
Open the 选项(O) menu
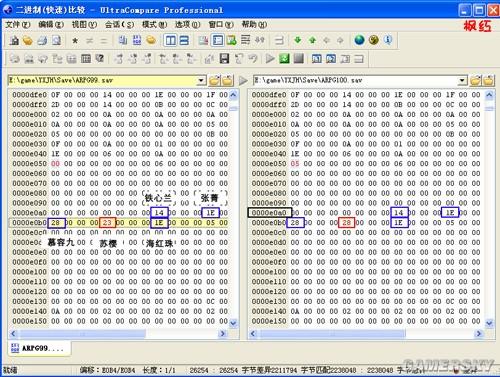(187, 24)
